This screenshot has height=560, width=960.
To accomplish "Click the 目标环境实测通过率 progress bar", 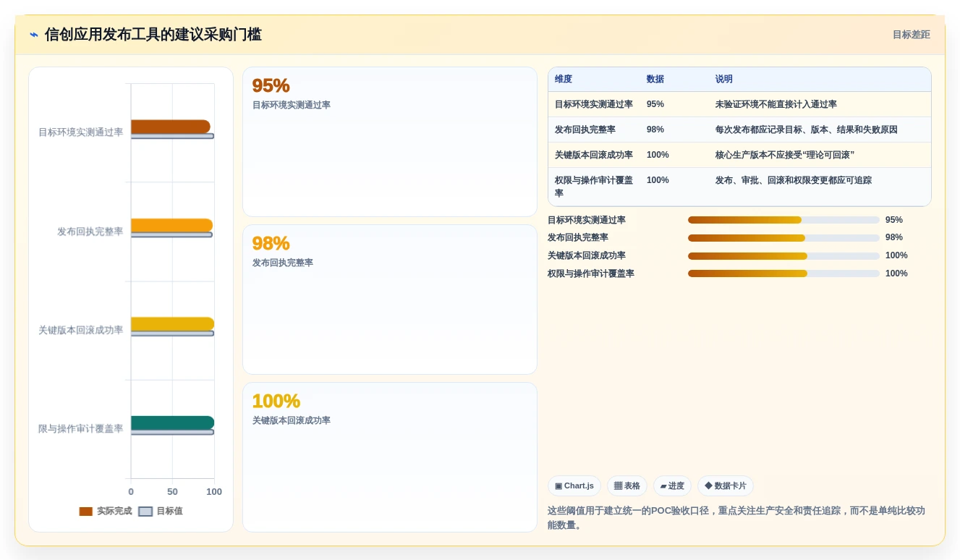I will (x=783, y=220).
